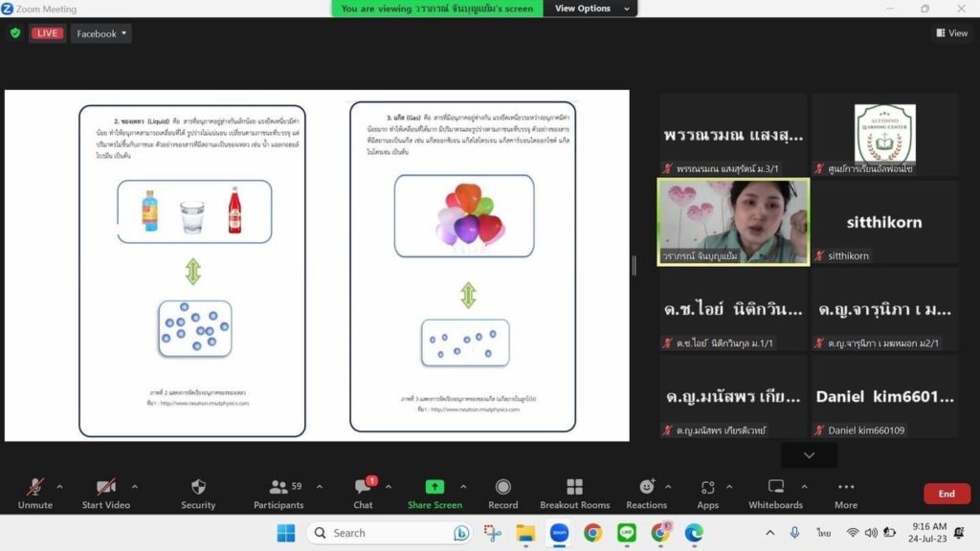980x551 pixels.
Task: Start Video with camera toggle
Action: [x=105, y=488]
